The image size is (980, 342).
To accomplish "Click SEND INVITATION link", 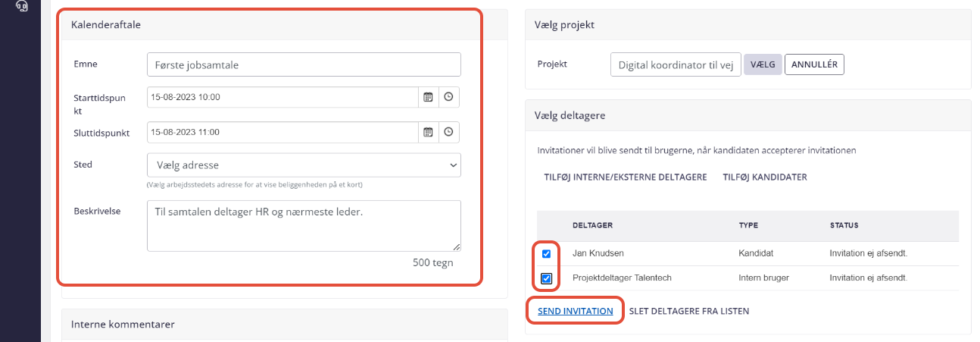I will 576,311.
